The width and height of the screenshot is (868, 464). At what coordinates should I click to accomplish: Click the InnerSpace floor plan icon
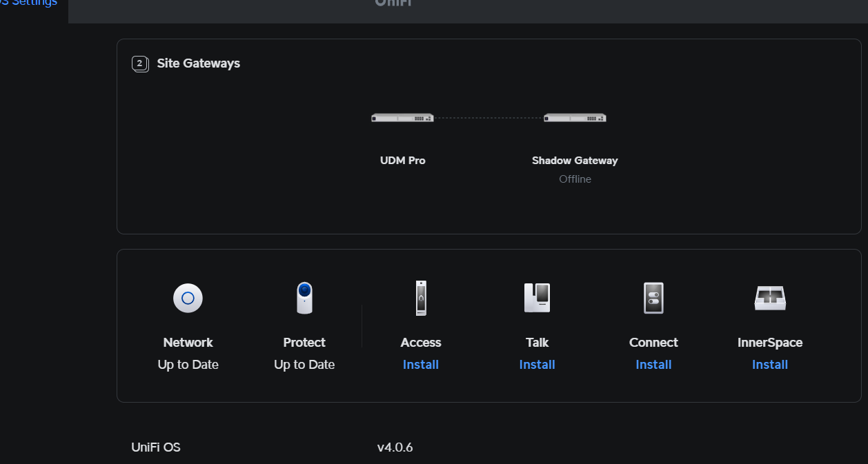(x=770, y=299)
